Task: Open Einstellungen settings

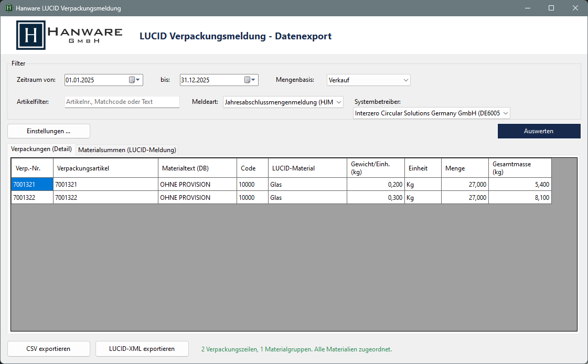Action: click(x=49, y=131)
